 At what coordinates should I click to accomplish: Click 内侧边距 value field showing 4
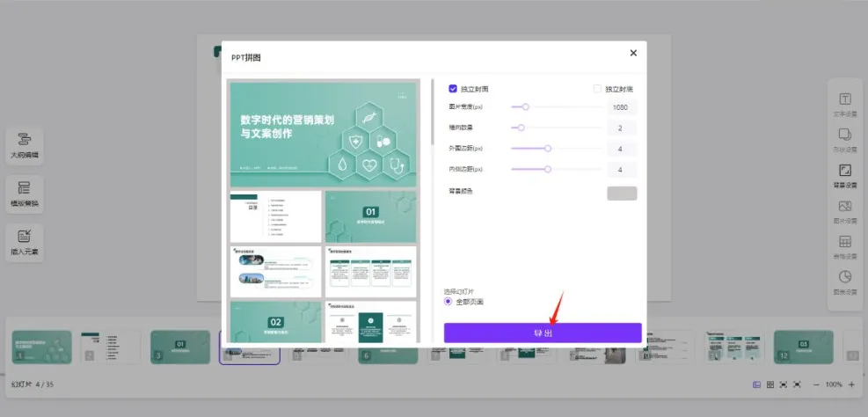(623, 170)
